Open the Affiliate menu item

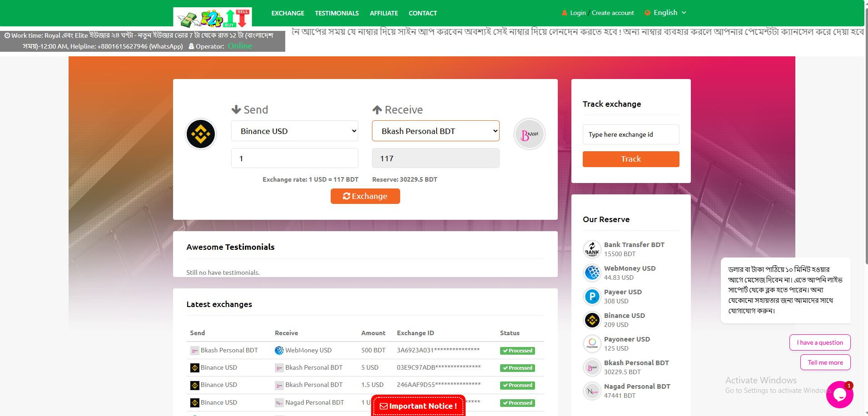click(384, 13)
